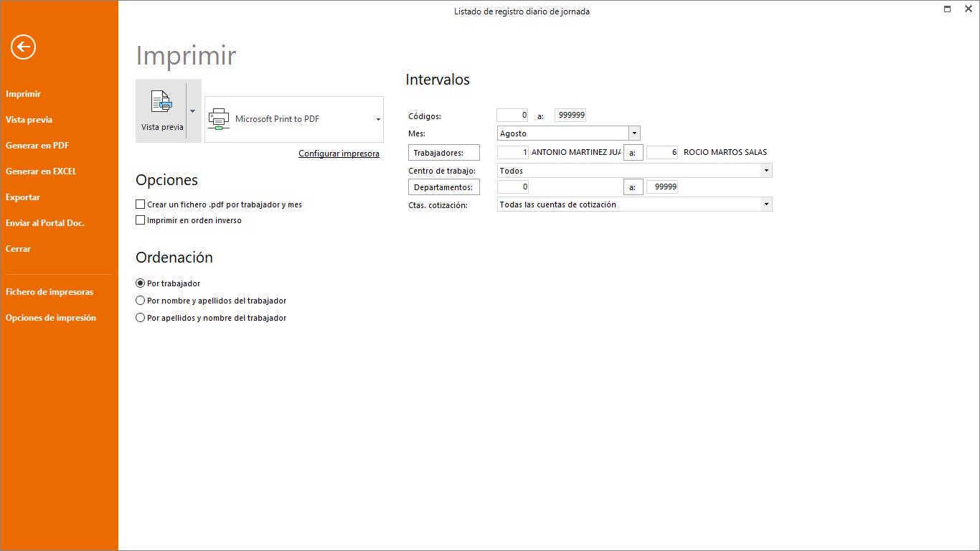Image resolution: width=980 pixels, height=551 pixels.
Task: Select Por apellidos y nombre del trabajador
Action: point(141,318)
